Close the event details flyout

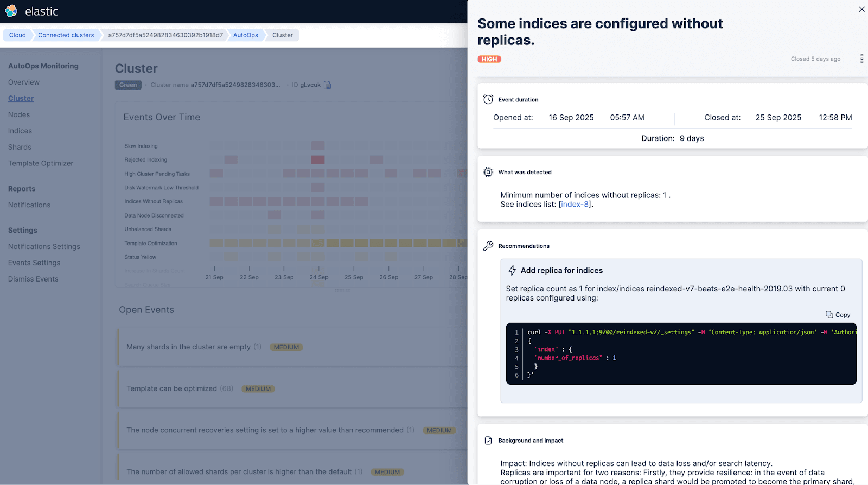(861, 9)
